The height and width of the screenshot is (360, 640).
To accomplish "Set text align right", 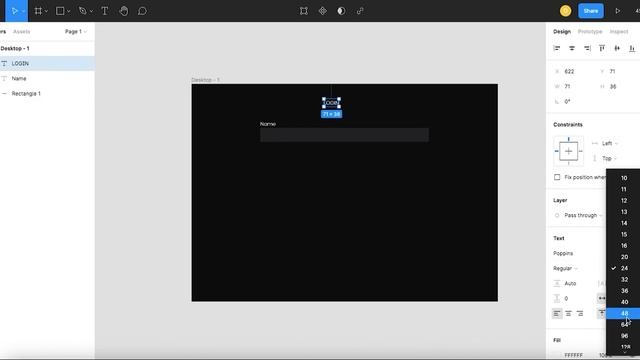I will (580, 313).
